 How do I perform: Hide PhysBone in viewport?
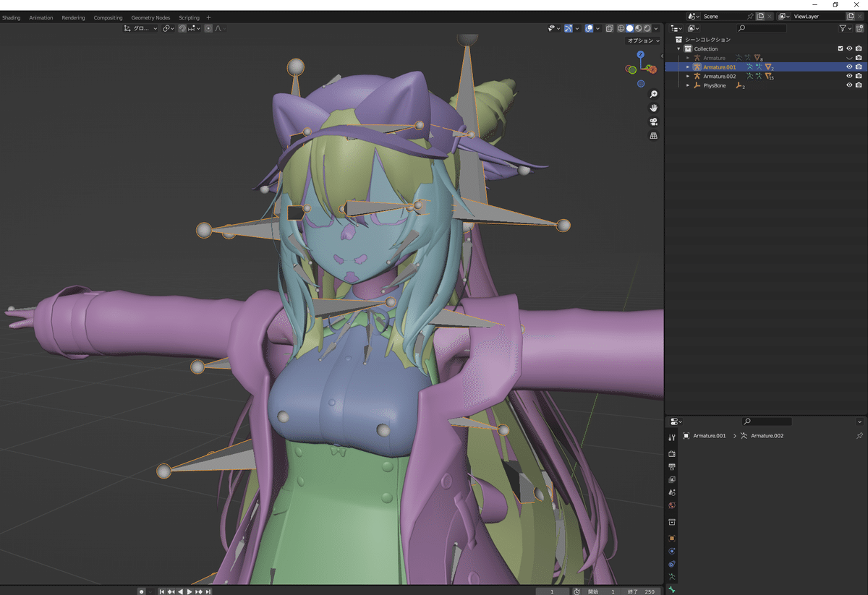[849, 85]
